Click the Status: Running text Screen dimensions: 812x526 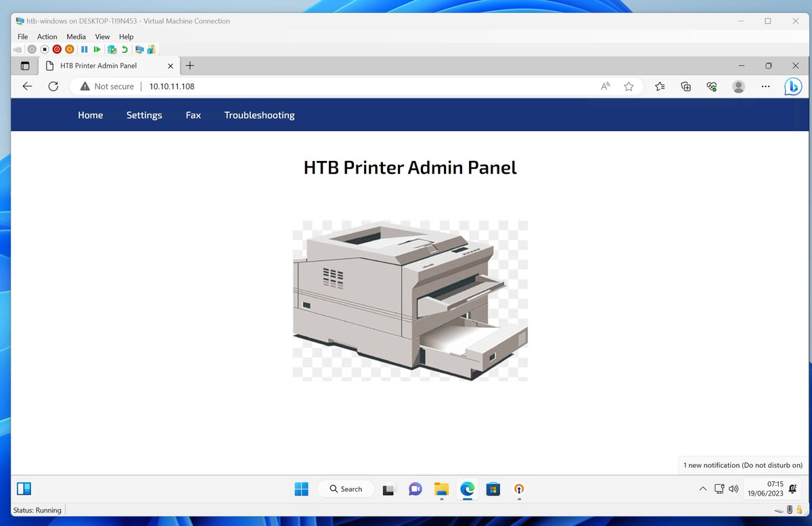(37, 510)
